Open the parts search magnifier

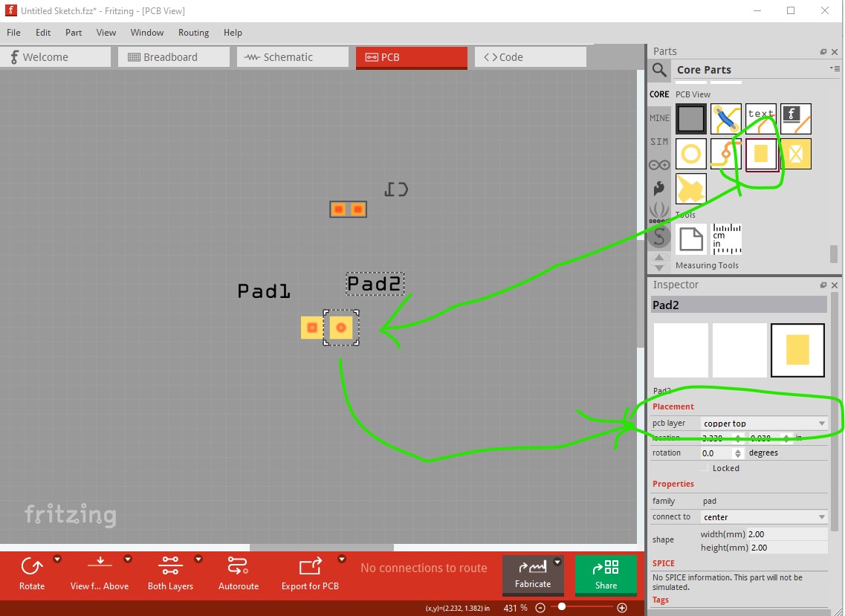pos(659,70)
